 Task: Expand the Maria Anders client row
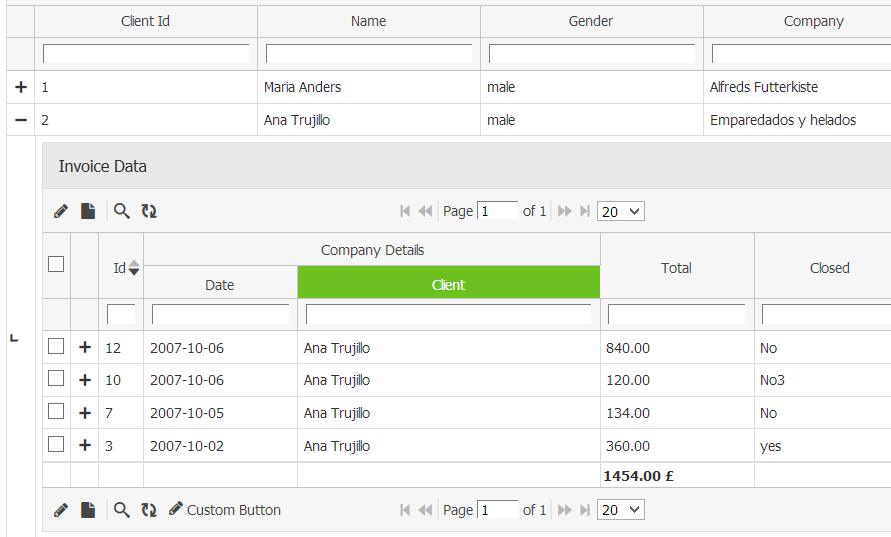(21, 87)
